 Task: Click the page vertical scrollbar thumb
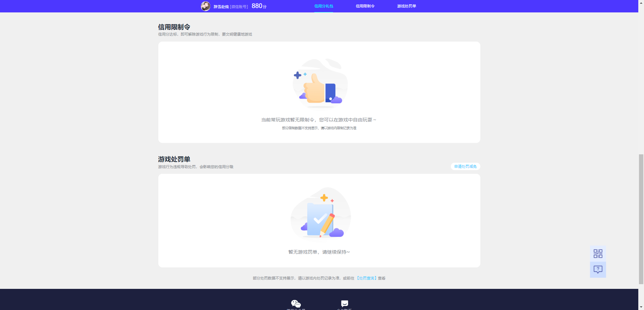641,219
